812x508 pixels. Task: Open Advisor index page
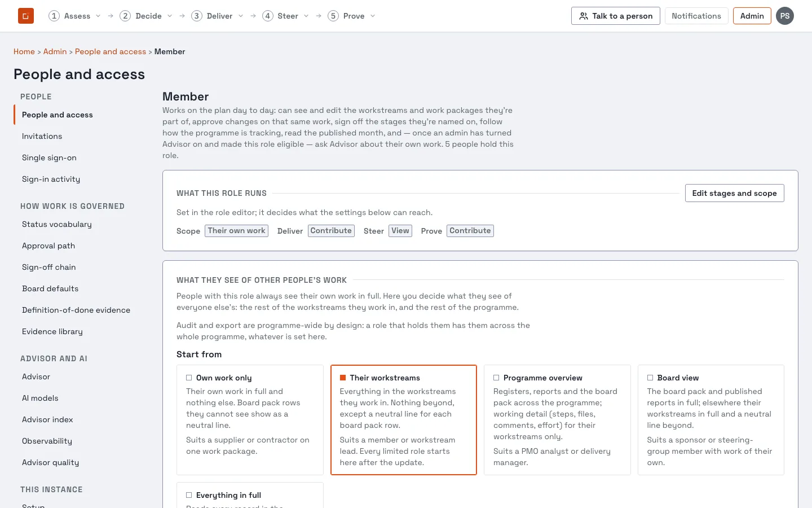click(x=47, y=419)
